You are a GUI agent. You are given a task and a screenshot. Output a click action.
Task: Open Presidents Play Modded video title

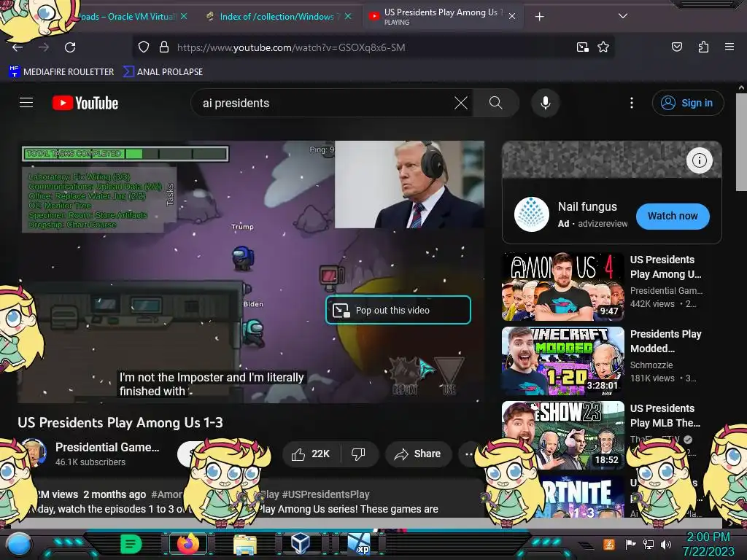tap(665, 341)
